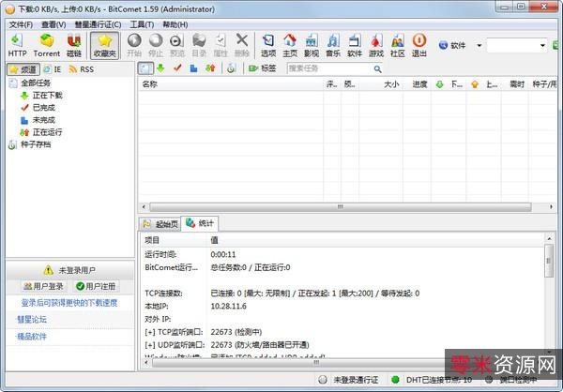
Task: Open the 软件 search category dropdown
Action: 479,46
